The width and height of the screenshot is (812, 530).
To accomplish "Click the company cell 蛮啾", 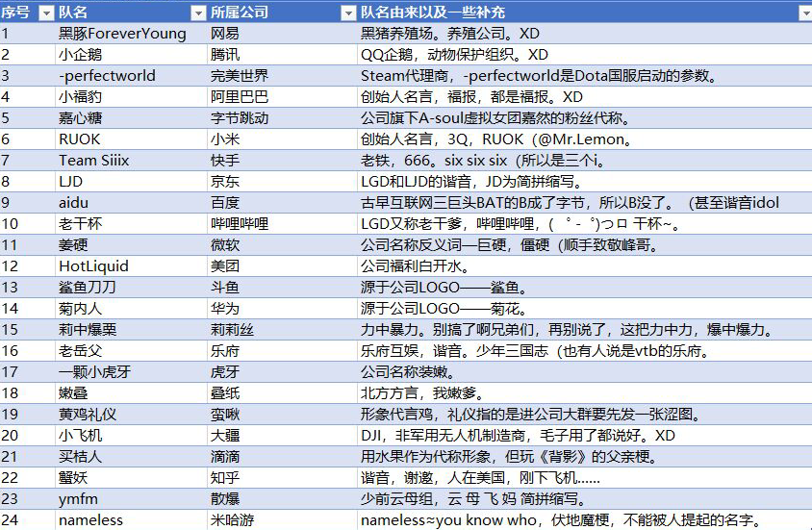I will point(282,415).
